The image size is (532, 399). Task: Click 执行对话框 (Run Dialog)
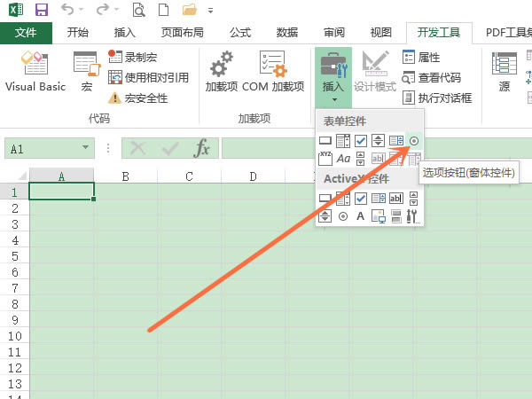437,98
